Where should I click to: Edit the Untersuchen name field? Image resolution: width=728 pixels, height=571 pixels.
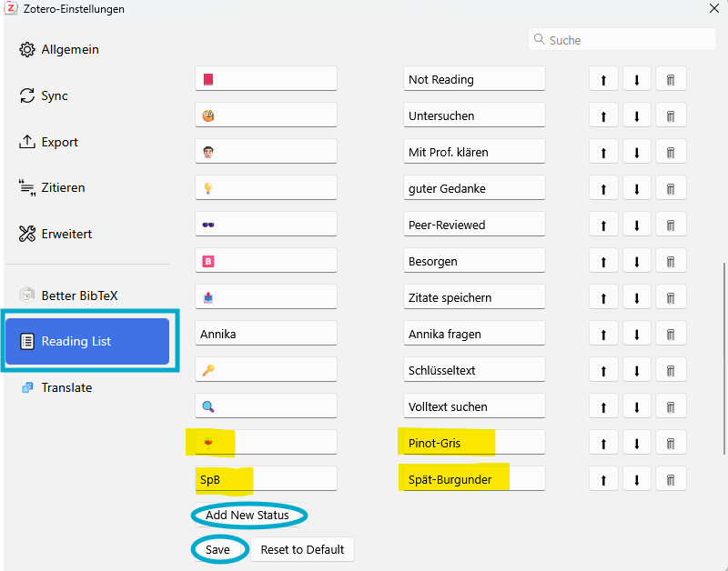point(474,115)
